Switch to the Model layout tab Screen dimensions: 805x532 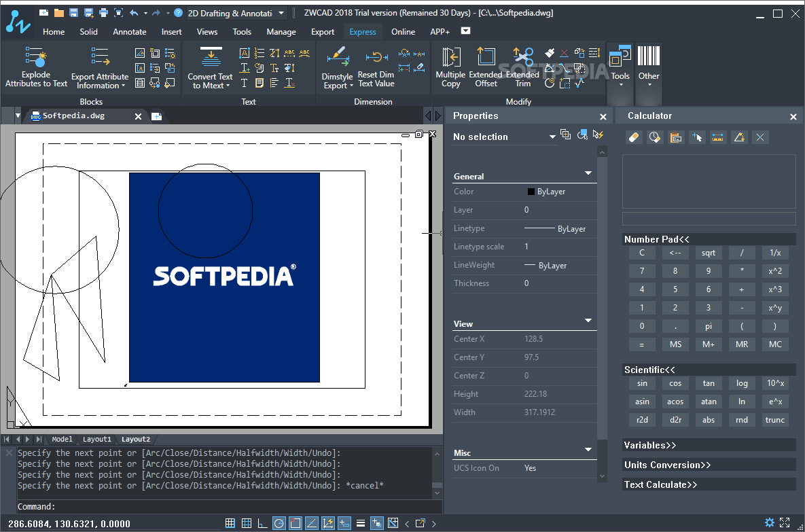62,439
